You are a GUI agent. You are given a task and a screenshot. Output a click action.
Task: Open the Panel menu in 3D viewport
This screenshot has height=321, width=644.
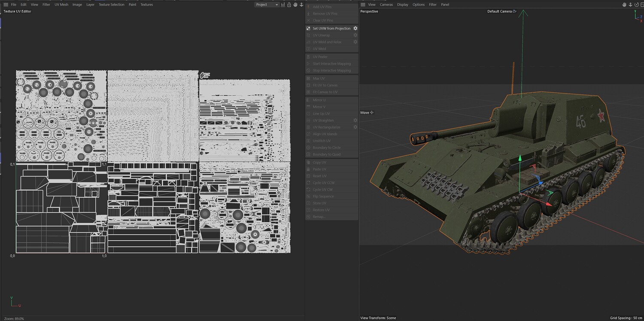pos(445,5)
